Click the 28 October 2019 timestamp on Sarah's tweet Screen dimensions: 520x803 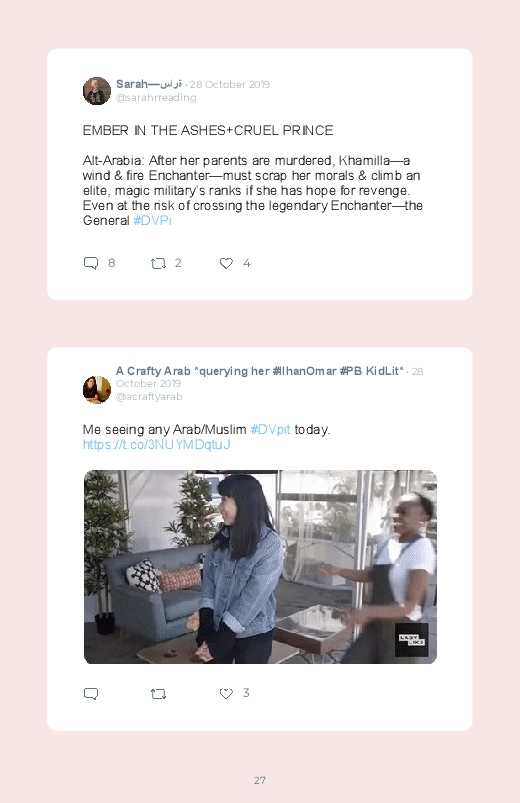tap(230, 84)
